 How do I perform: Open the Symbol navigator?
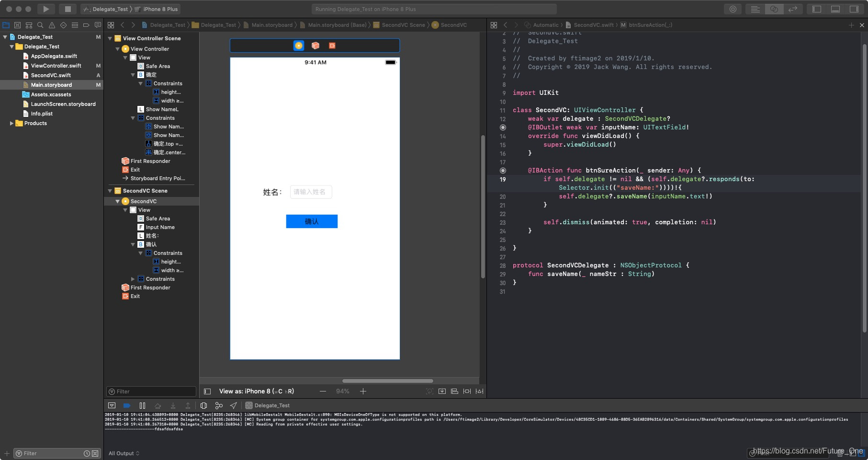click(x=29, y=25)
